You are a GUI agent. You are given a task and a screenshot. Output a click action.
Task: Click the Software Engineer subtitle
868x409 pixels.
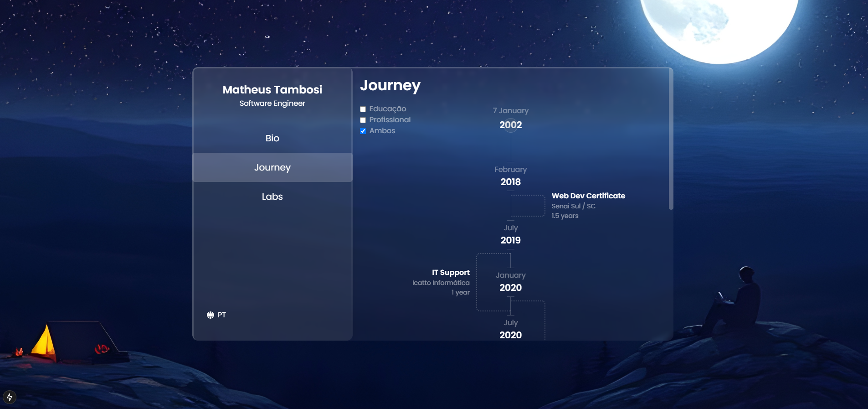pos(272,104)
